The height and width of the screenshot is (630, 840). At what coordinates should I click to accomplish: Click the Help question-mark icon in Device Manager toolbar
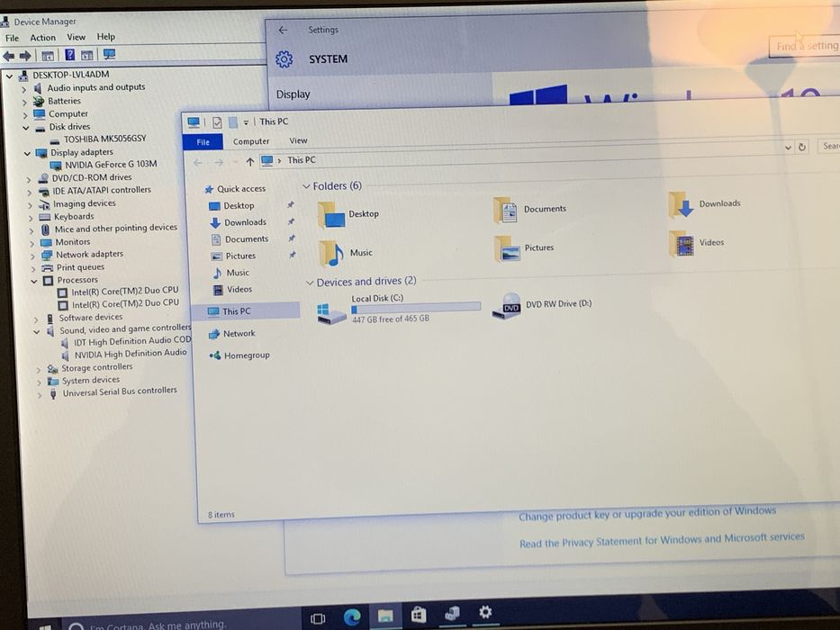tap(69, 55)
